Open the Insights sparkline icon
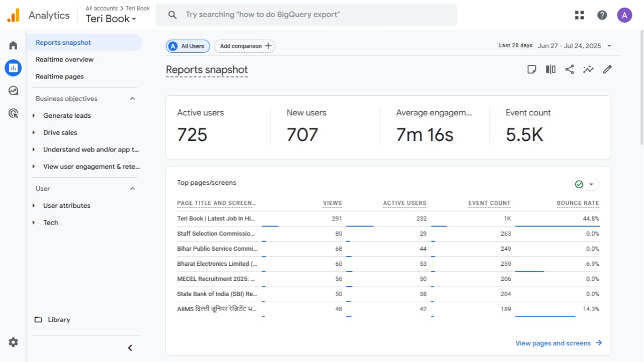 coord(588,69)
